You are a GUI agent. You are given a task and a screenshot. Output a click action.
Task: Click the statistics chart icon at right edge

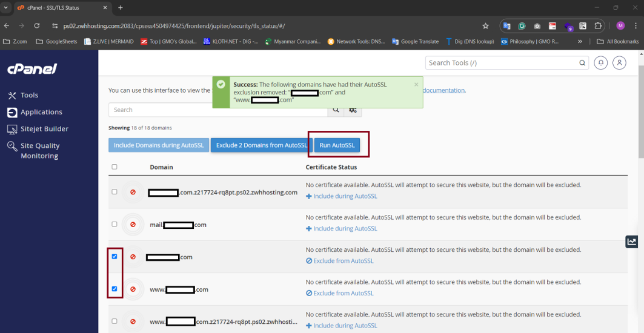(x=632, y=242)
